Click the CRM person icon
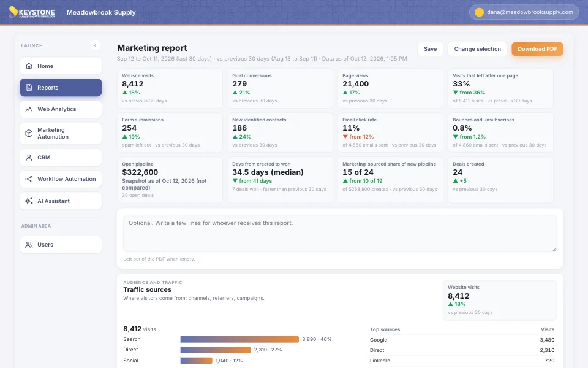Screen dimensions: 588x368 [29, 158]
